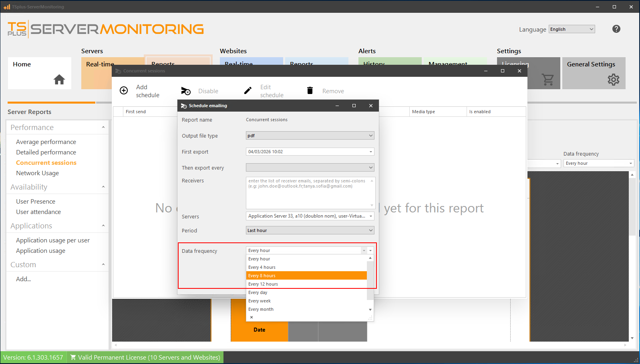The image size is (640, 364).
Task: Open the Network Usage report
Action: [37, 173]
